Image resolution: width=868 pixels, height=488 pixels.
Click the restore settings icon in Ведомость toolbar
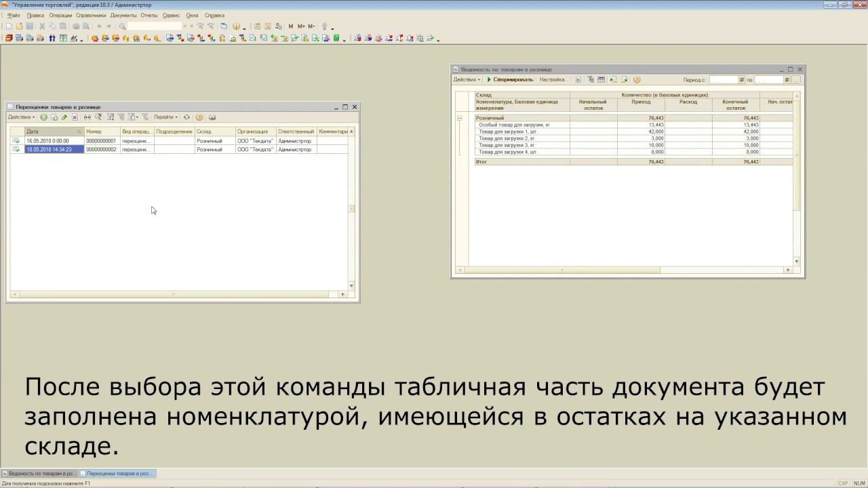tap(614, 79)
